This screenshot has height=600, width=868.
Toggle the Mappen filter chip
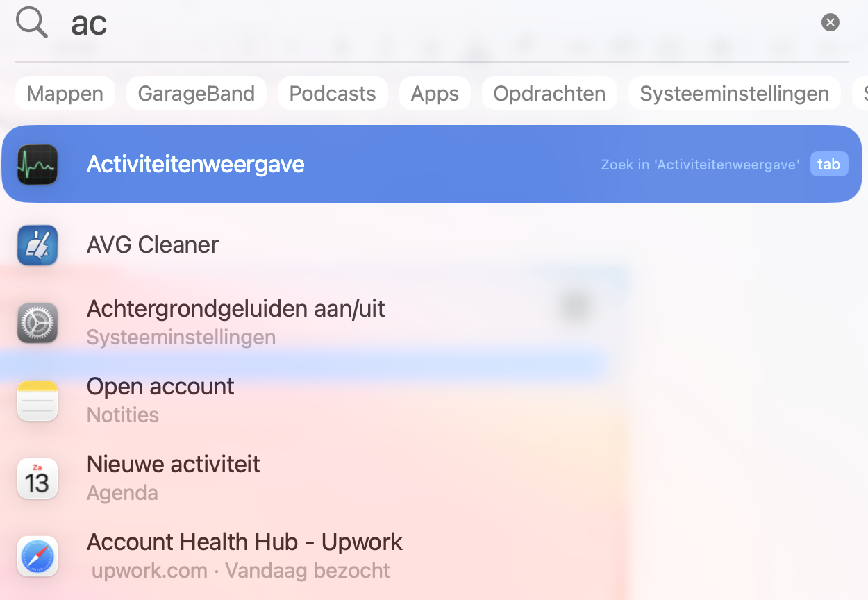pos(65,92)
